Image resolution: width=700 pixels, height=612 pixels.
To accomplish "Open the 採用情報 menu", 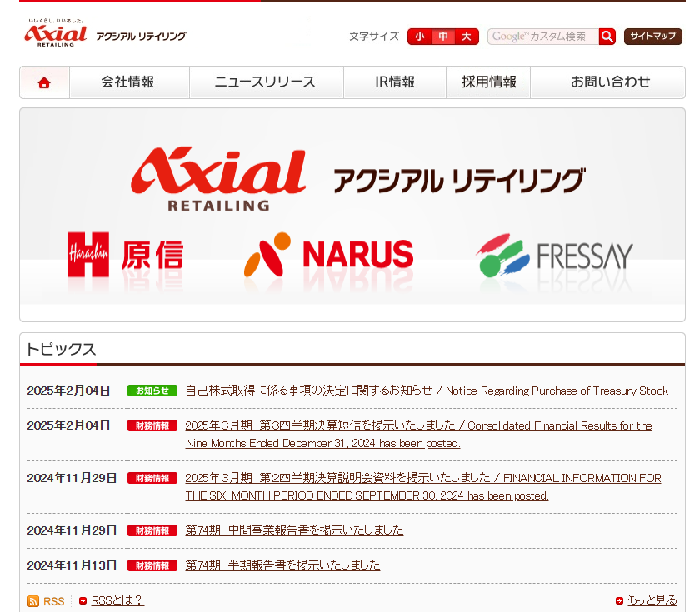I will 488,82.
